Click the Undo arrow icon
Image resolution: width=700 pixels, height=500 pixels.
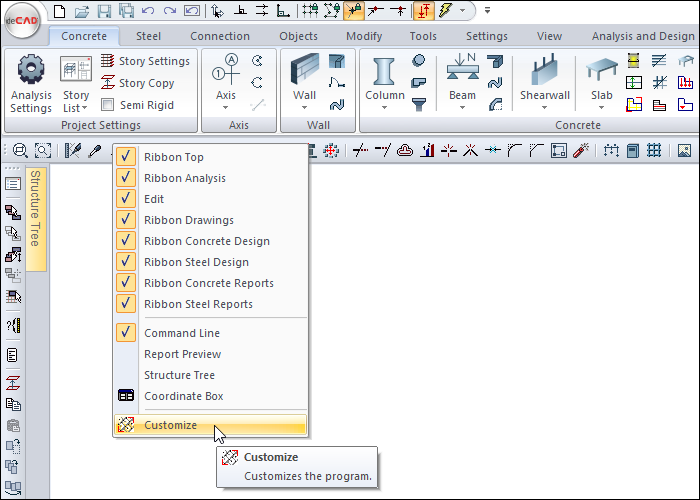click(149, 11)
